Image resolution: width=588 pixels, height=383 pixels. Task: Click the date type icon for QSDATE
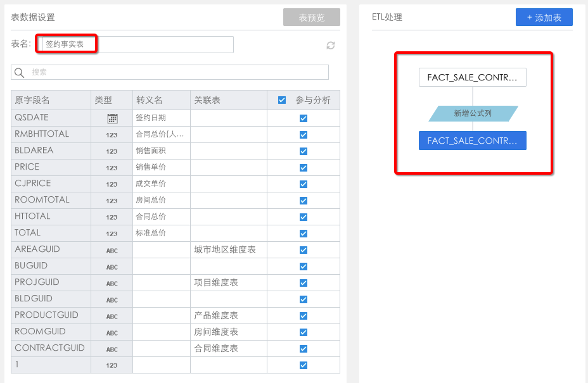tap(112, 118)
